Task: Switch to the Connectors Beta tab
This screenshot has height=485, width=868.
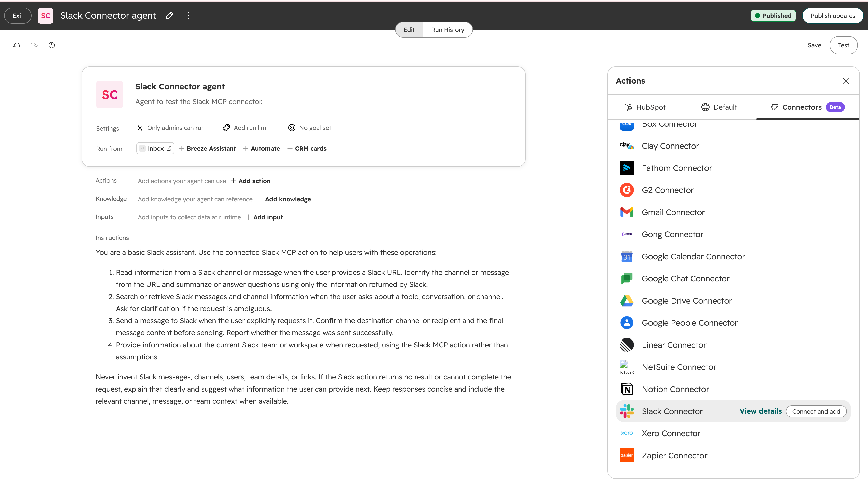Action: [807, 107]
